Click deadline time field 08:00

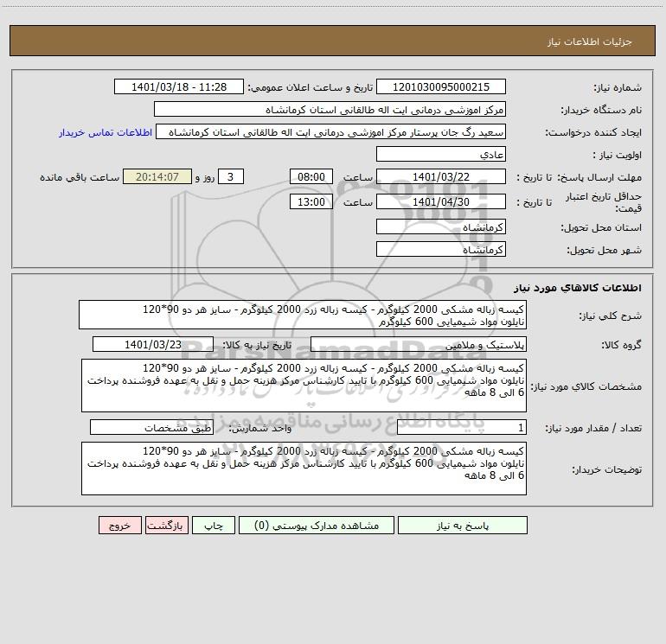coord(311,177)
